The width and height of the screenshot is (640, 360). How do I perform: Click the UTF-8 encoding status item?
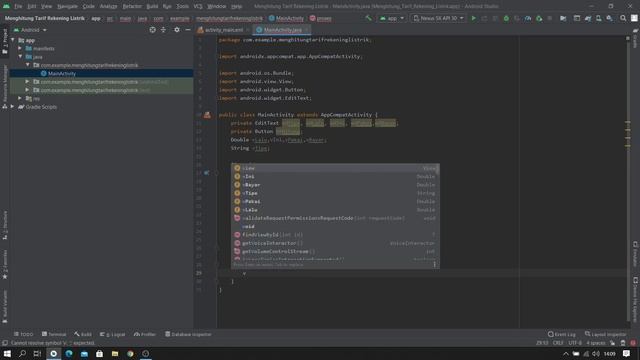pyautogui.click(x=575, y=343)
